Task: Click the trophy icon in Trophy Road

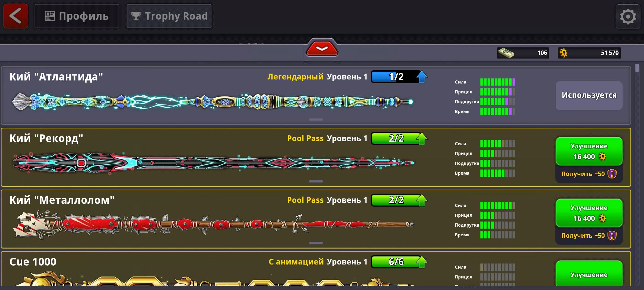Action: (x=136, y=16)
